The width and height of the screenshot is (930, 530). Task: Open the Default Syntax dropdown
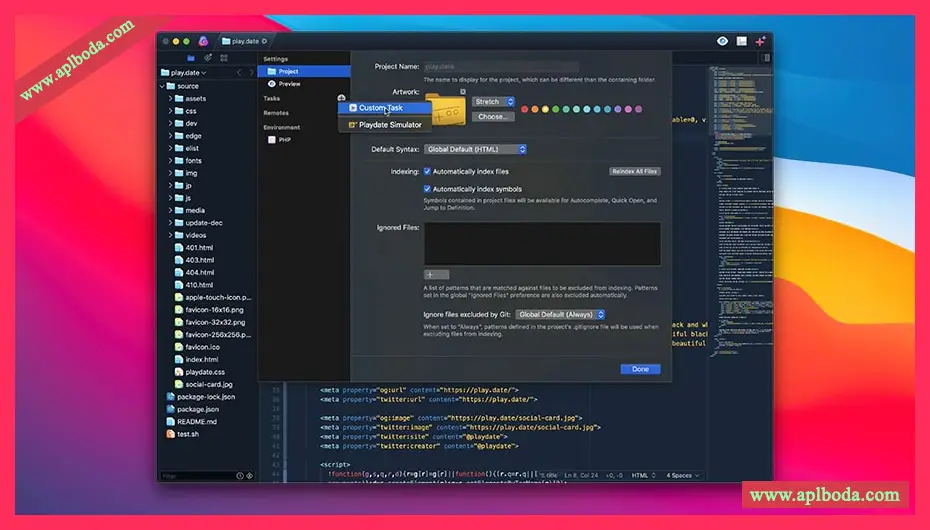pyautogui.click(x=475, y=149)
